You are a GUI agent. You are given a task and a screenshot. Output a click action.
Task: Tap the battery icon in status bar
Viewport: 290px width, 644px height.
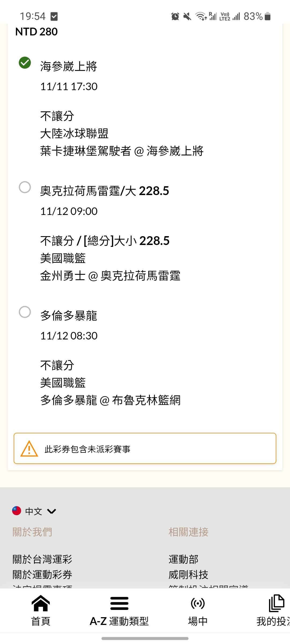[x=267, y=16]
